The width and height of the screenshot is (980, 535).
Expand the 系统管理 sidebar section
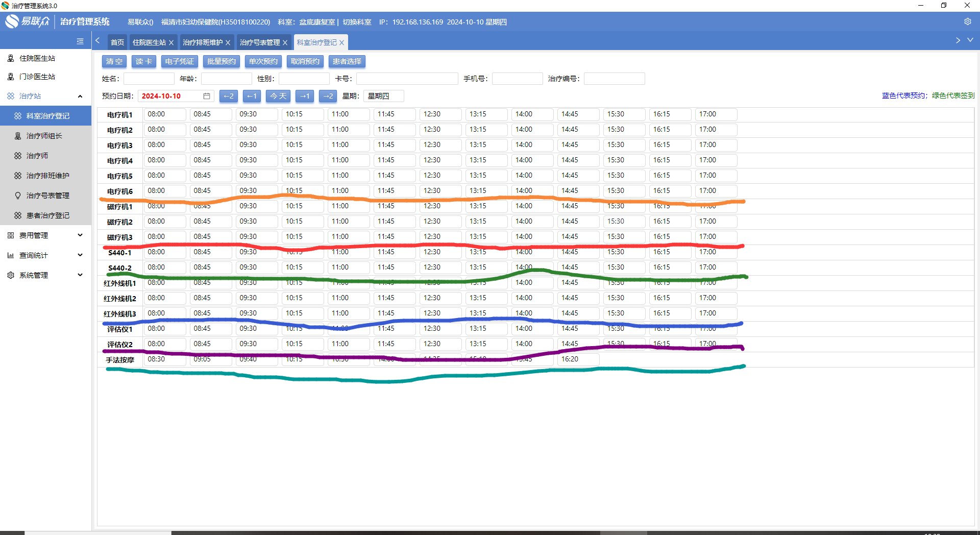coord(80,275)
